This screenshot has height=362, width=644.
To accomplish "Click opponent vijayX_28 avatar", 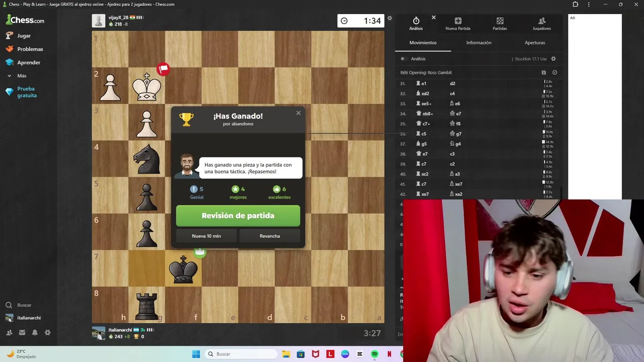I will 99,21.
